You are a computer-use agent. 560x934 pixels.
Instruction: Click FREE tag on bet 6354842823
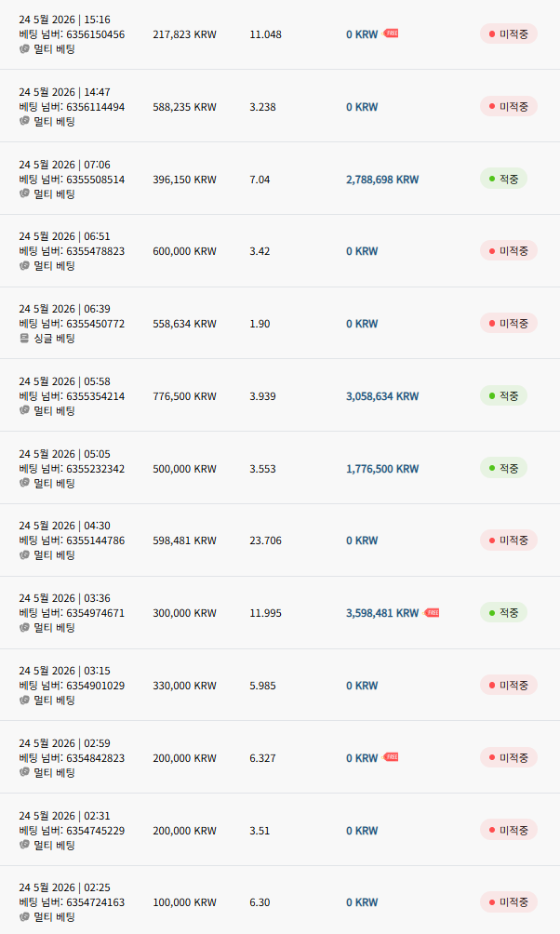coord(391,757)
